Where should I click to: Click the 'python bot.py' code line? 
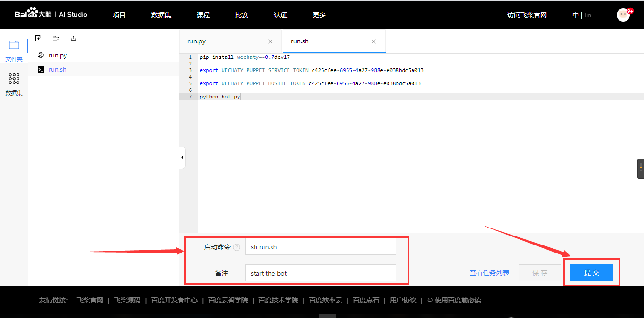pos(220,97)
